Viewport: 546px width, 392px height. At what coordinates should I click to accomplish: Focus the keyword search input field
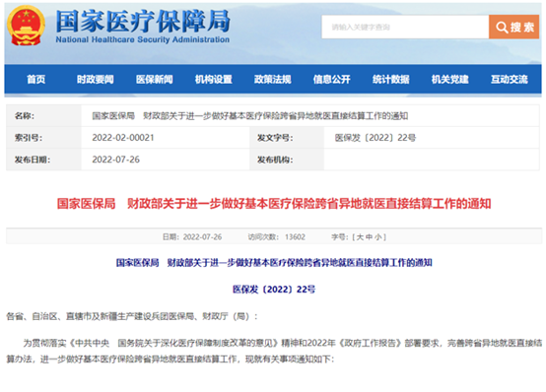point(405,27)
